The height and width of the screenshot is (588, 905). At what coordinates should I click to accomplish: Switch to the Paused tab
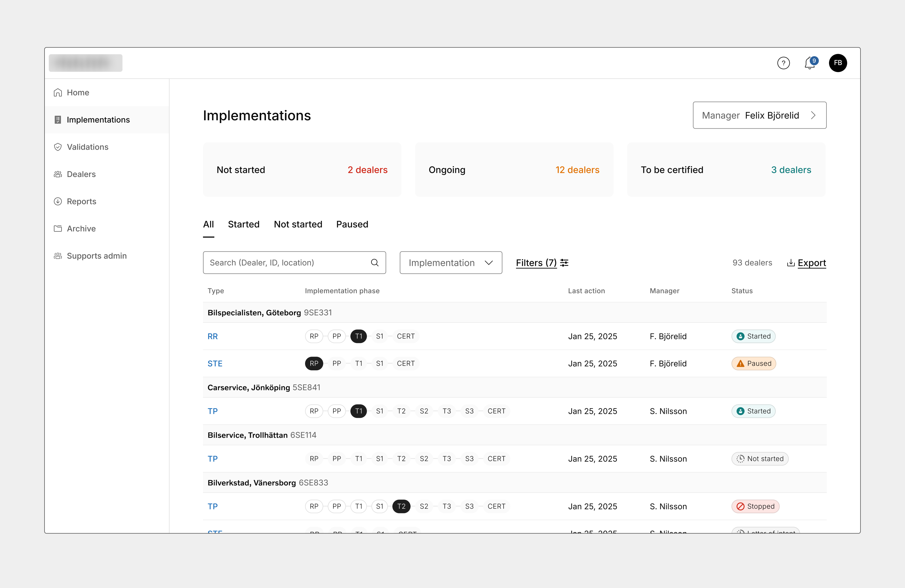click(x=352, y=225)
